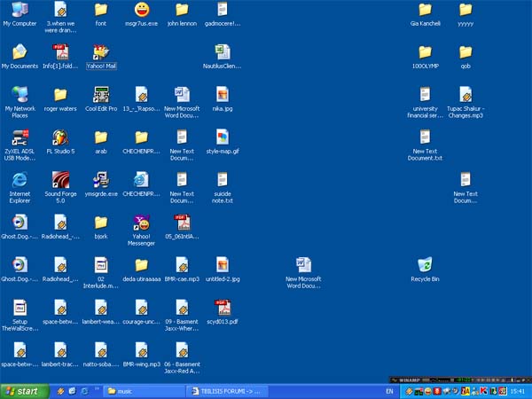Select the scyd013.pdf document
This screenshot has height=399, width=532.
(x=223, y=312)
